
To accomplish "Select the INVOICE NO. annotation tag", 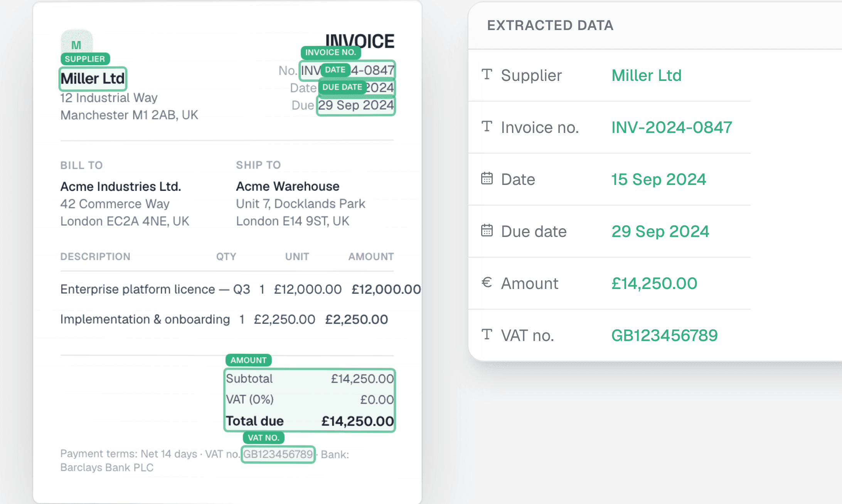I will point(331,52).
